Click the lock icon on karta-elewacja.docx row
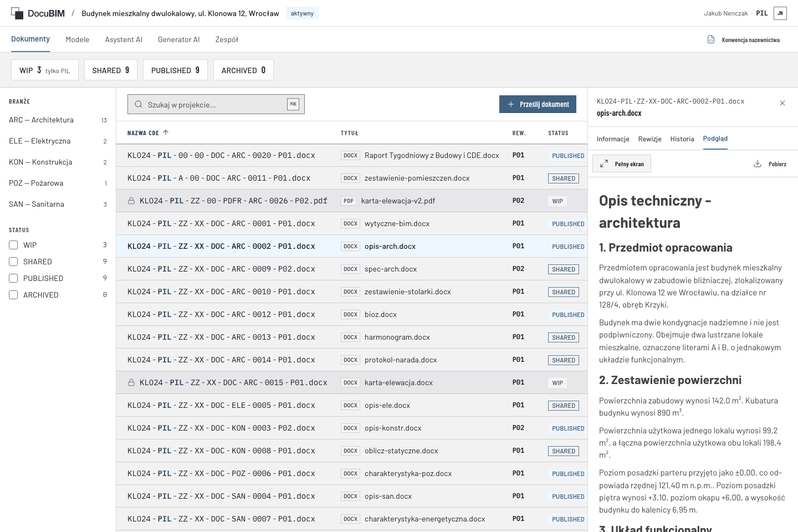The width and height of the screenshot is (798, 532). click(131, 382)
